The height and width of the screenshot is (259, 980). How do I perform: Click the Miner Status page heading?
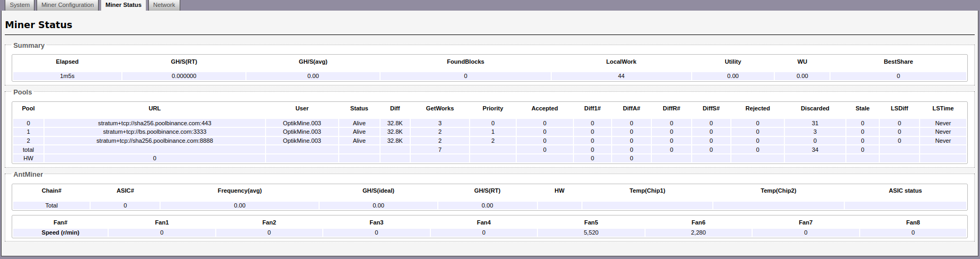[39, 25]
